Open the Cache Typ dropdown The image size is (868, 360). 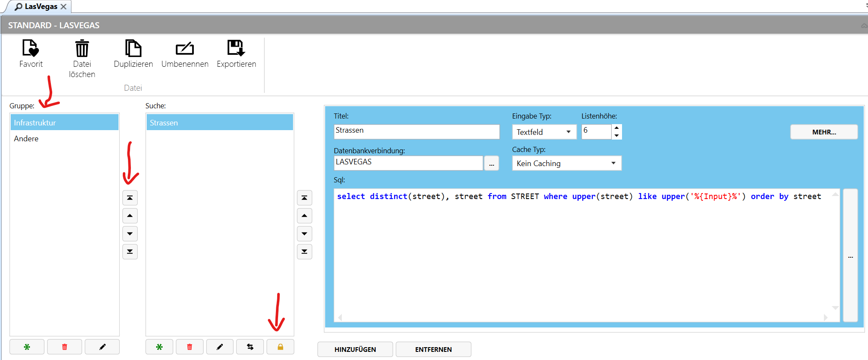567,163
